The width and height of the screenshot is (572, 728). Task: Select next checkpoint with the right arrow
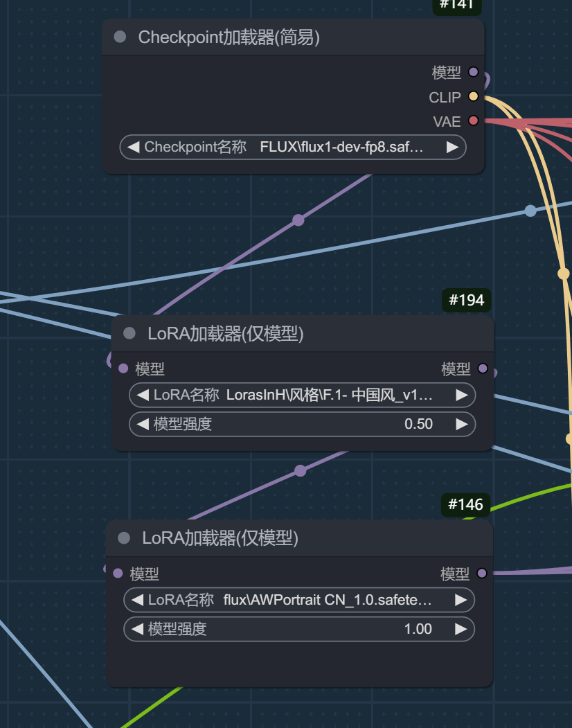tap(452, 147)
